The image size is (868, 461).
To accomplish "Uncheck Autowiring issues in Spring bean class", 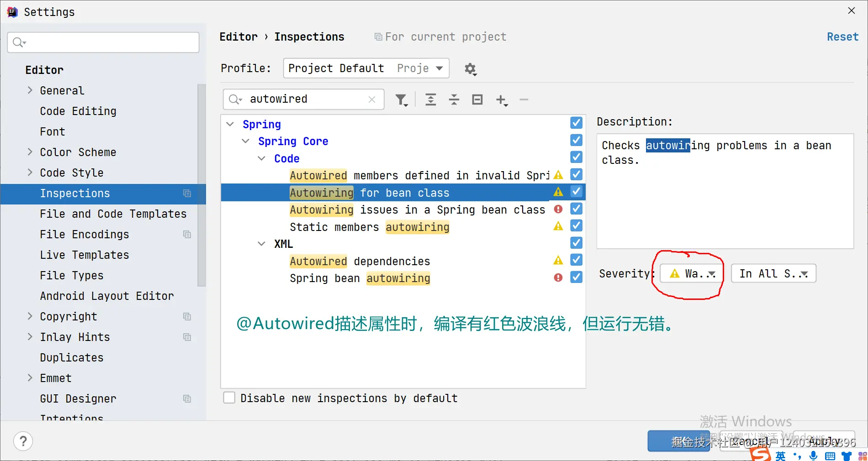I will [577, 209].
